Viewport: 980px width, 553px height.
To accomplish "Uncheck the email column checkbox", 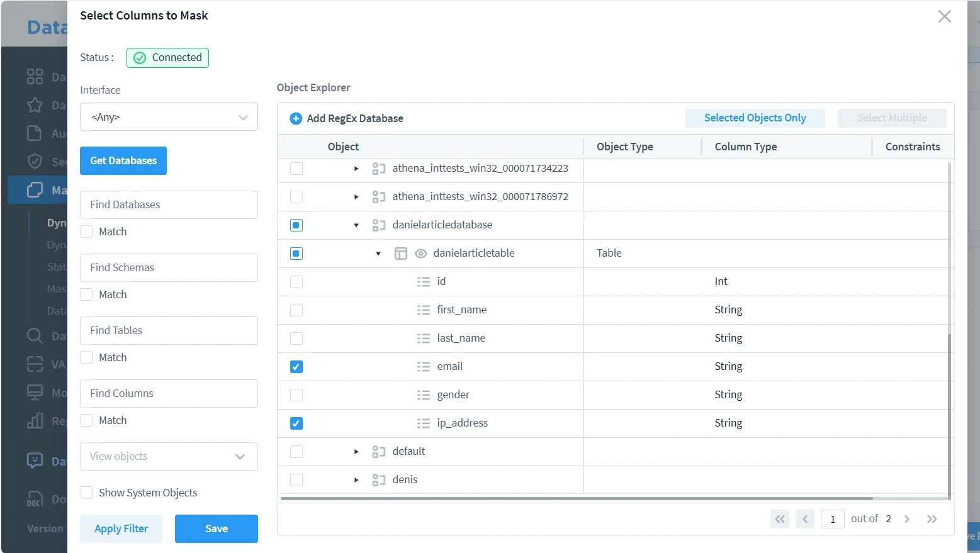I will point(296,367).
